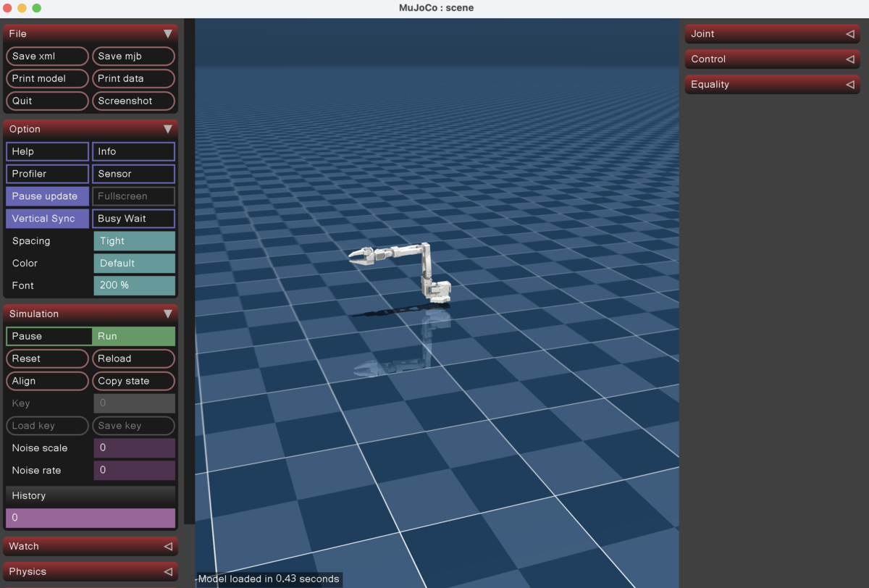869x588 pixels.
Task: Click the Simulation section header label
Action: click(34, 314)
